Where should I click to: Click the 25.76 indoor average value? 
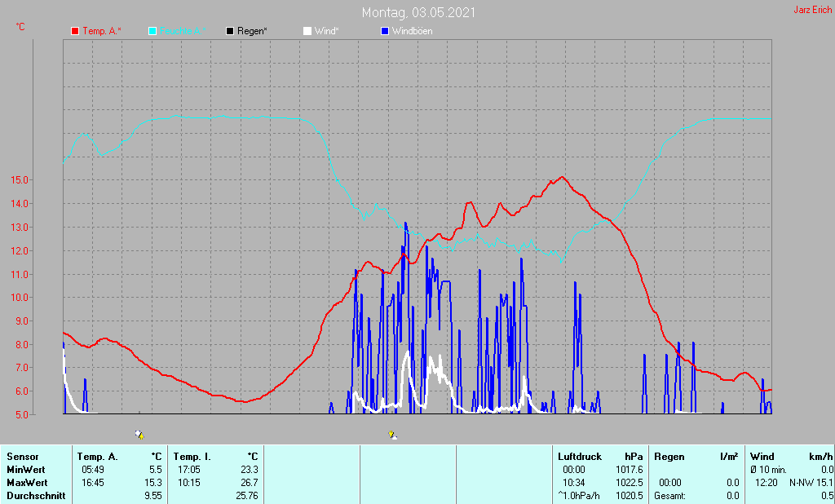tap(247, 496)
